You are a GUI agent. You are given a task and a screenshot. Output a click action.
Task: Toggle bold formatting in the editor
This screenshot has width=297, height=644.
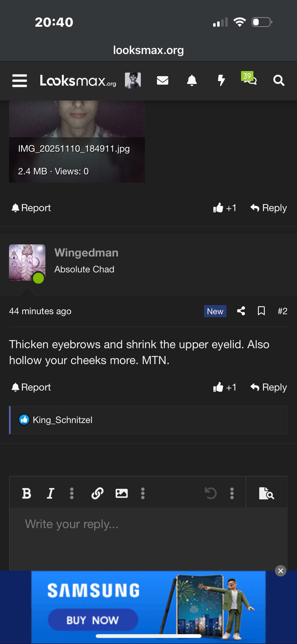[x=26, y=493]
